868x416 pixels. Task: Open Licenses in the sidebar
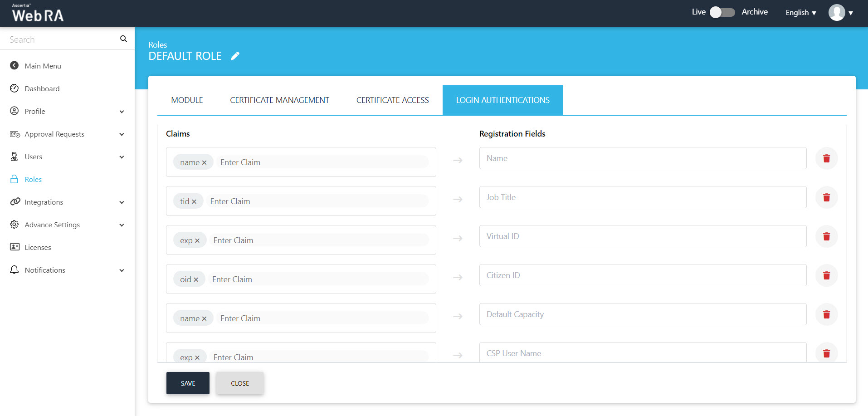[38, 248]
